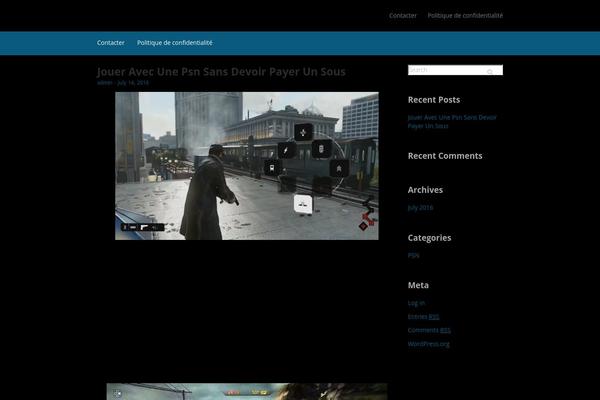
Task: Click the second game image at page bottom
Action: (x=247, y=392)
